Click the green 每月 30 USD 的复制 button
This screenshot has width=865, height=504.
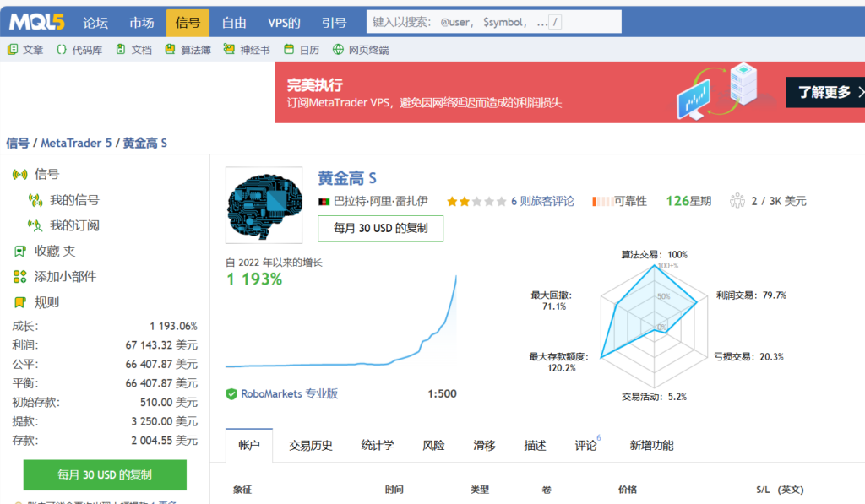[104, 475]
